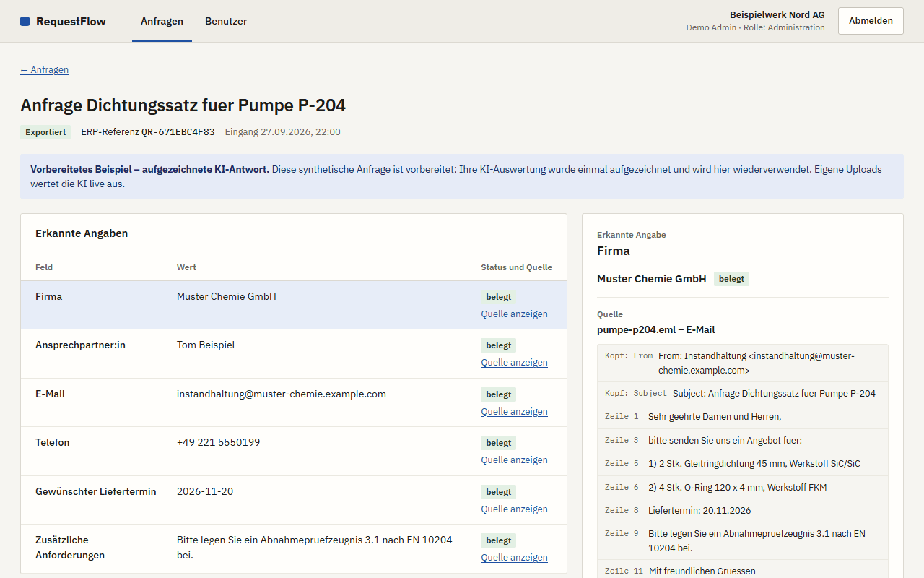Click Zeile 8 Liefertermin: 20.11.2026
The image size is (924, 578).
pyautogui.click(x=743, y=510)
